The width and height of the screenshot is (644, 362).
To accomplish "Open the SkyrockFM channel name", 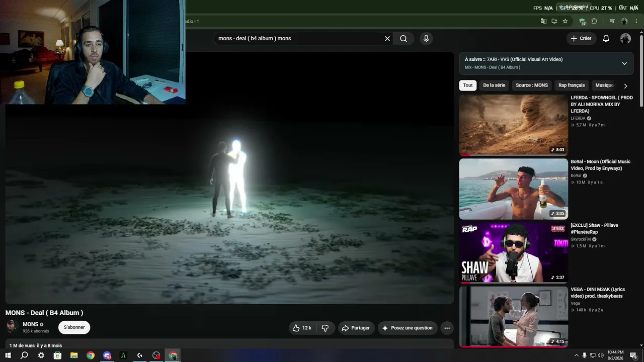I will click(581, 239).
